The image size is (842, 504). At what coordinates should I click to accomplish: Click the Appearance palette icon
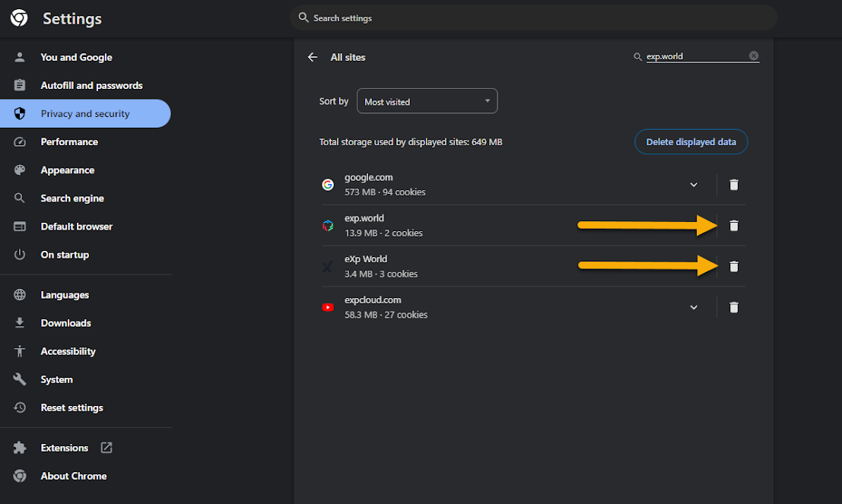point(20,170)
